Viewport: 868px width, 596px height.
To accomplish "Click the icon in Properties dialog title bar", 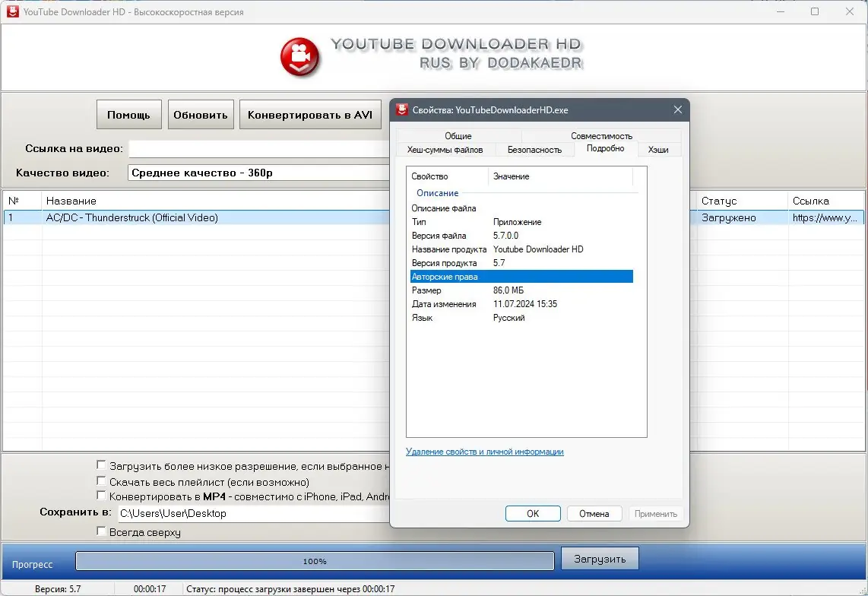I will [x=402, y=109].
